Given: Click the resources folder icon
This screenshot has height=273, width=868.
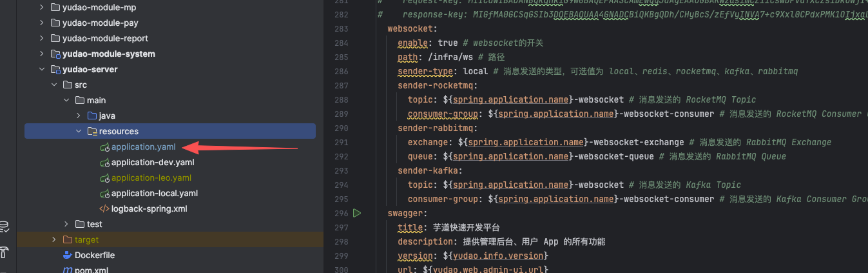Looking at the screenshot, I should point(92,132).
